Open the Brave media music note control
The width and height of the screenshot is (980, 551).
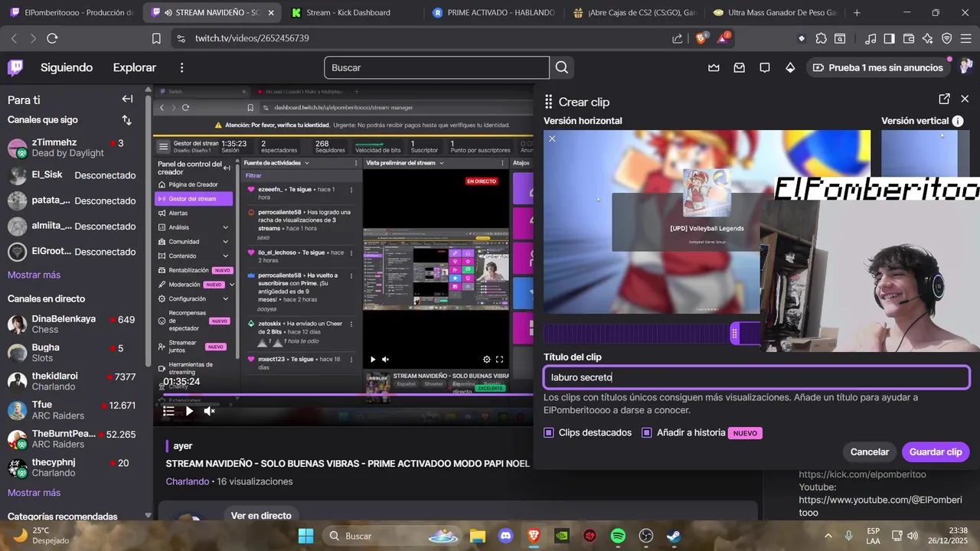point(871,38)
